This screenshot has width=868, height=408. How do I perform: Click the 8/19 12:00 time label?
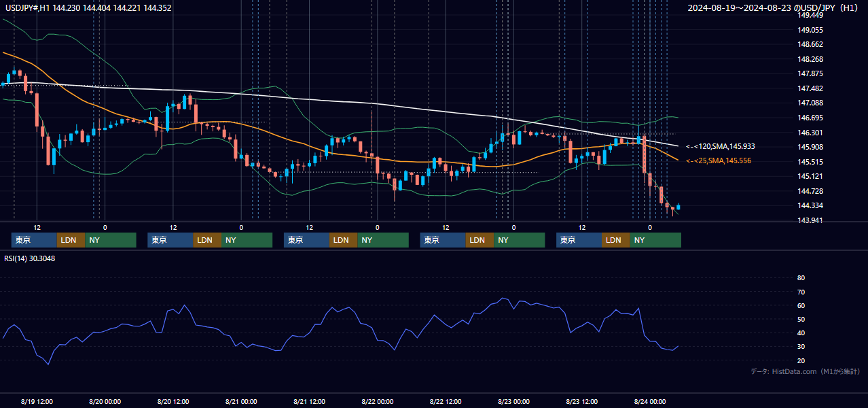pyautogui.click(x=37, y=401)
